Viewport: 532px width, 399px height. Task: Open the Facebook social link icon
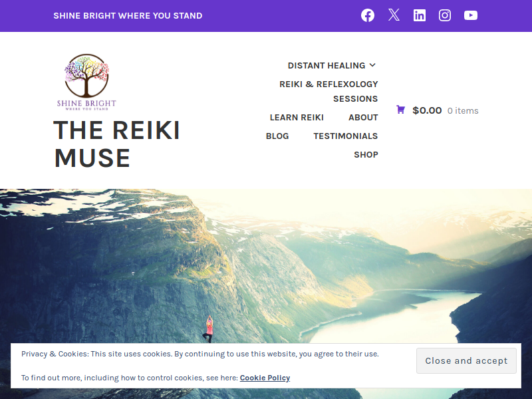368,15
